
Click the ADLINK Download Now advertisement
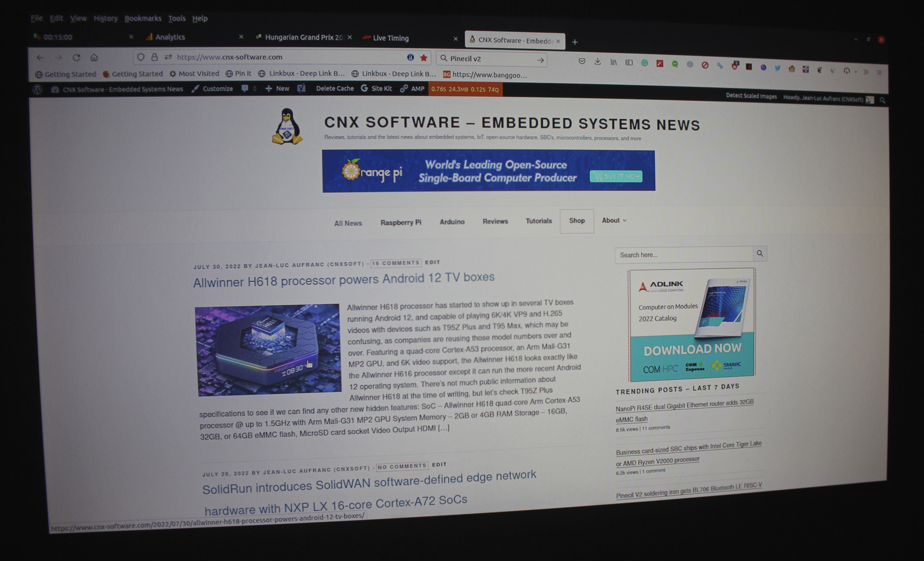click(692, 324)
